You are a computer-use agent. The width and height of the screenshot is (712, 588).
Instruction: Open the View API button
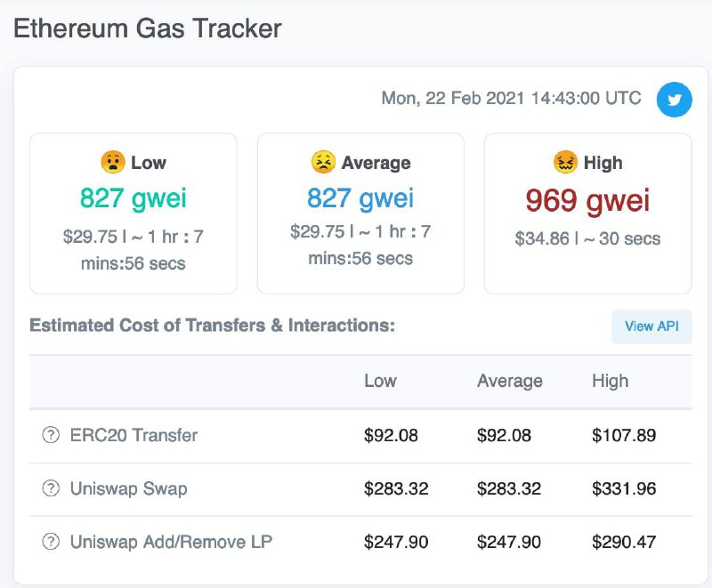click(x=651, y=326)
